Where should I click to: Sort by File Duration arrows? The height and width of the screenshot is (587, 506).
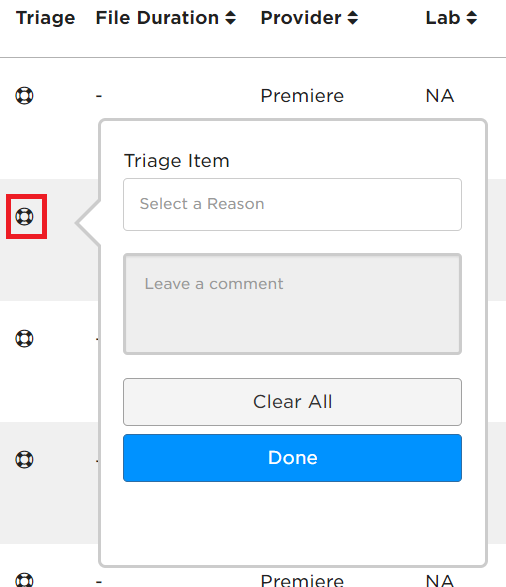click(x=231, y=18)
